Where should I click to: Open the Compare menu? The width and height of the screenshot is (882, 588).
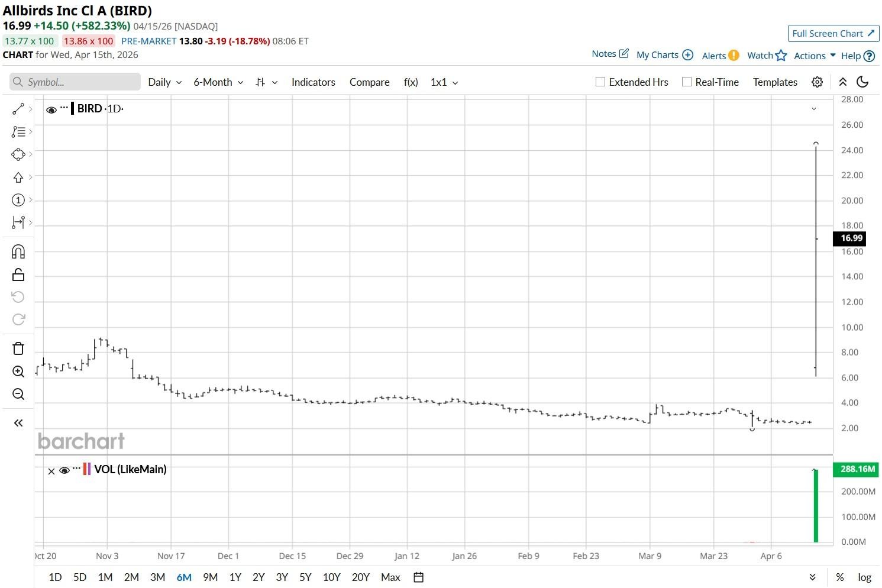370,82
